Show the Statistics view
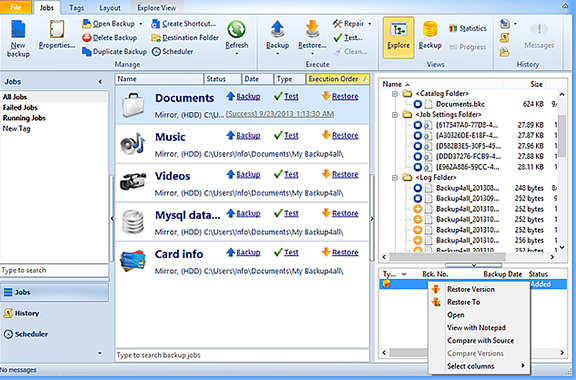Screen dimensions: 576x380 coord(468,28)
